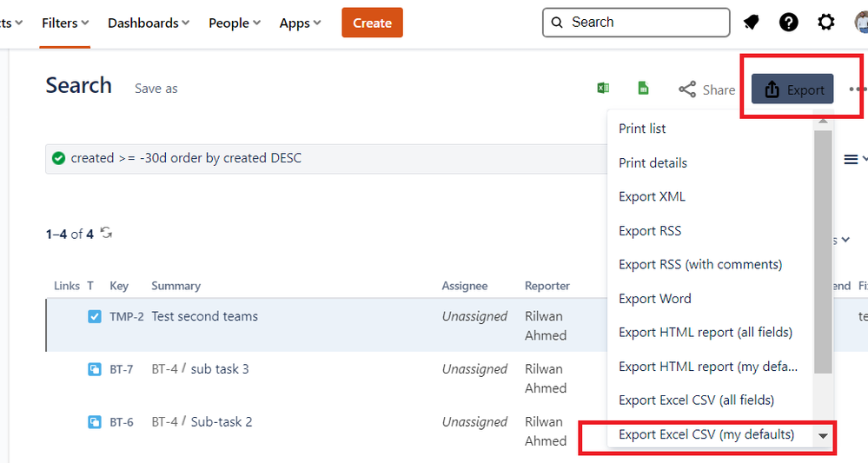Viewport: 868px width, 463px height.
Task: Click the Export dropdown button
Action: pyautogui.click(x=792, y=89)
